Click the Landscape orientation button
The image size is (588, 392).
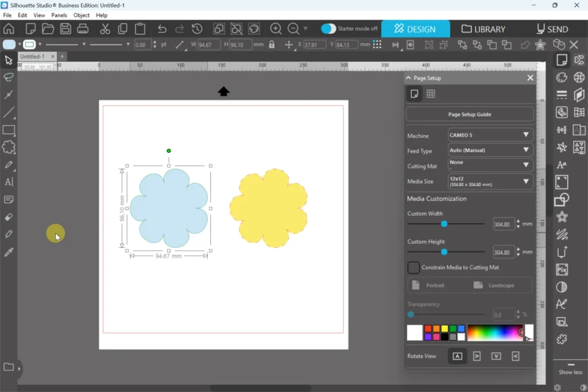[x=494, y=285]
